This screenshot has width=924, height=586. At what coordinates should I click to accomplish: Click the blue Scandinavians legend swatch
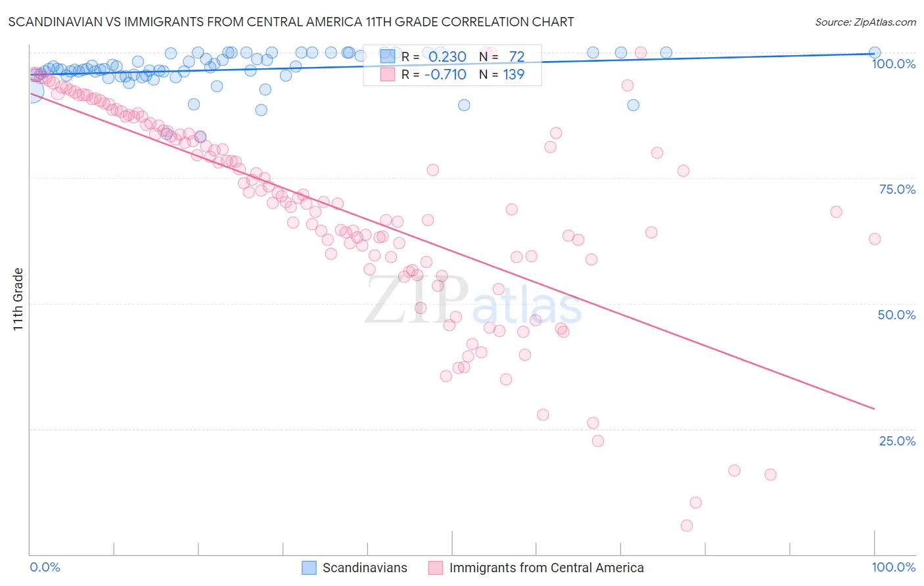pyautogui.click(x=309, y=568)
